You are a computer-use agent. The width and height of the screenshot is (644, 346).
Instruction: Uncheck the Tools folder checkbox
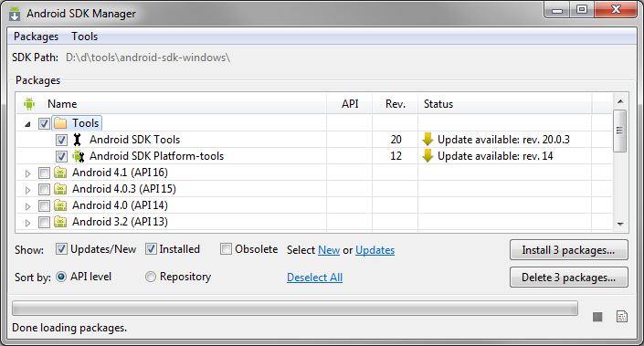coord(45,123)
